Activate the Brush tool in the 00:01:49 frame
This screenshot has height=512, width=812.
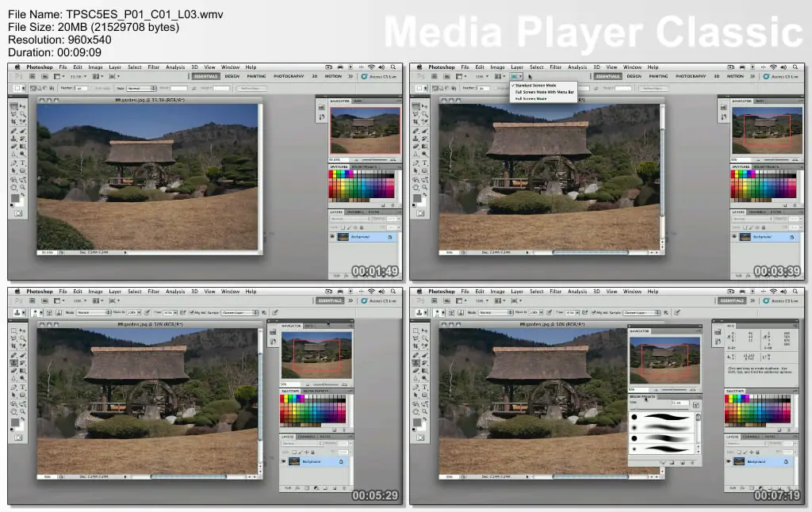point(22,131)
